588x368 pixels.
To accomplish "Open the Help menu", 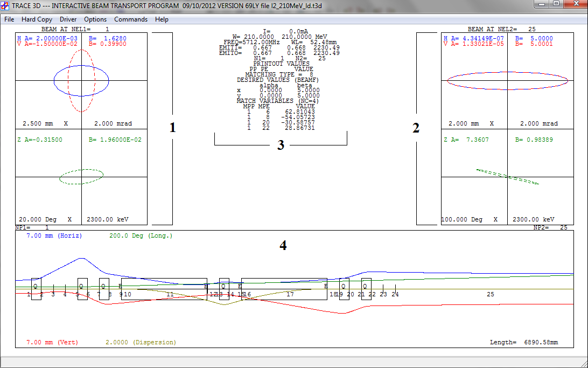I will [x=162, y=19].
